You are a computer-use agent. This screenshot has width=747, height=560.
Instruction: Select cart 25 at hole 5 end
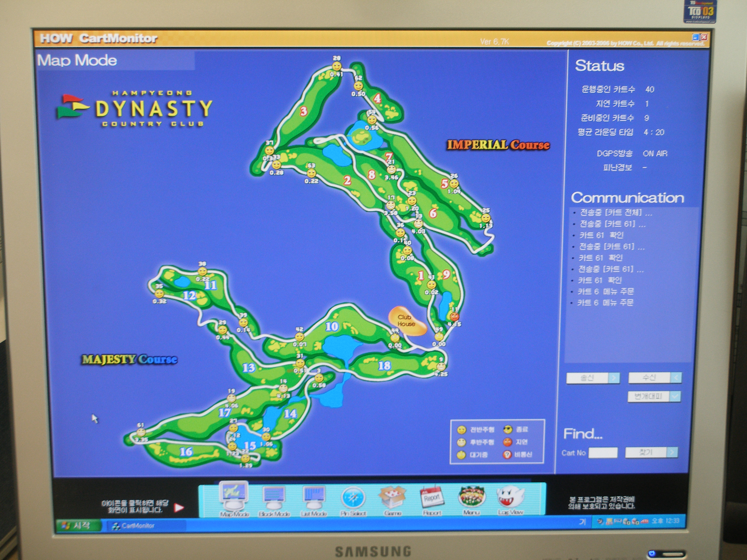point(486,218)
